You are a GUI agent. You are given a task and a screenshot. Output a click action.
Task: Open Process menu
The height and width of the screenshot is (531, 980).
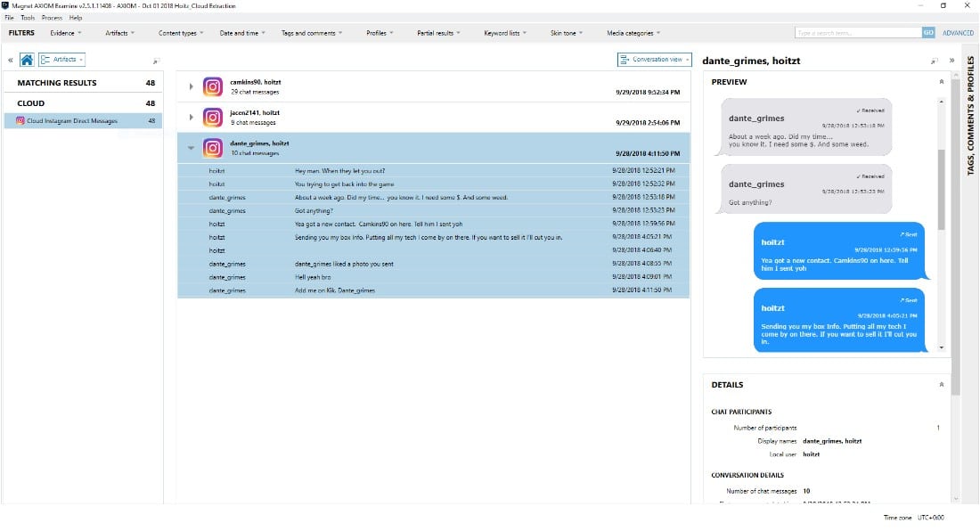52,18
